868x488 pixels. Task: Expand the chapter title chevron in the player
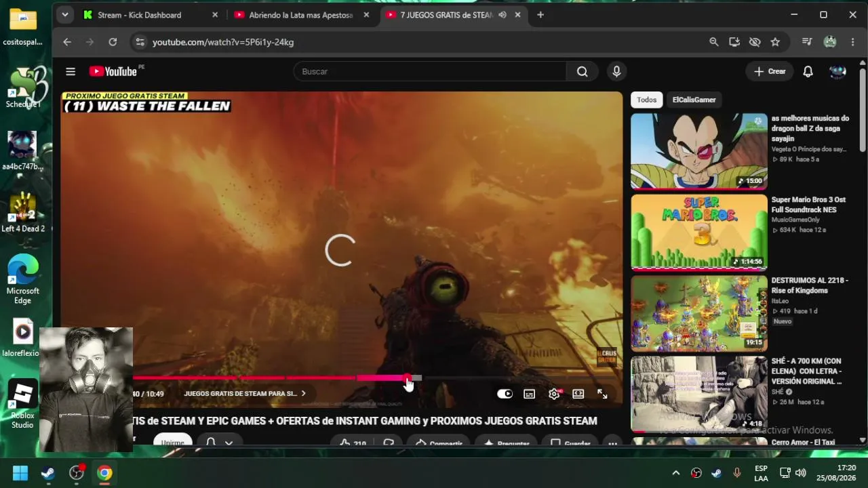pyautogui.click(x=303, y=394)
